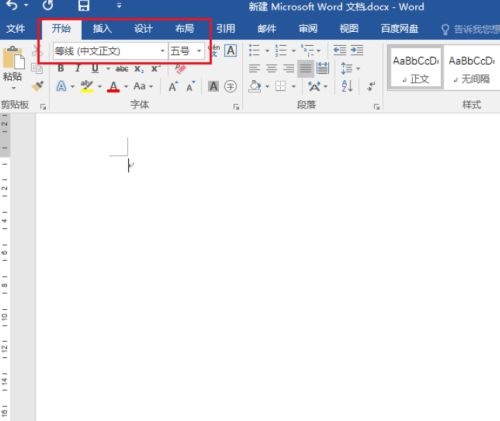Screen dimensions: 500x421
Task: Toggle subscript formatting
Action: [139, 69]
